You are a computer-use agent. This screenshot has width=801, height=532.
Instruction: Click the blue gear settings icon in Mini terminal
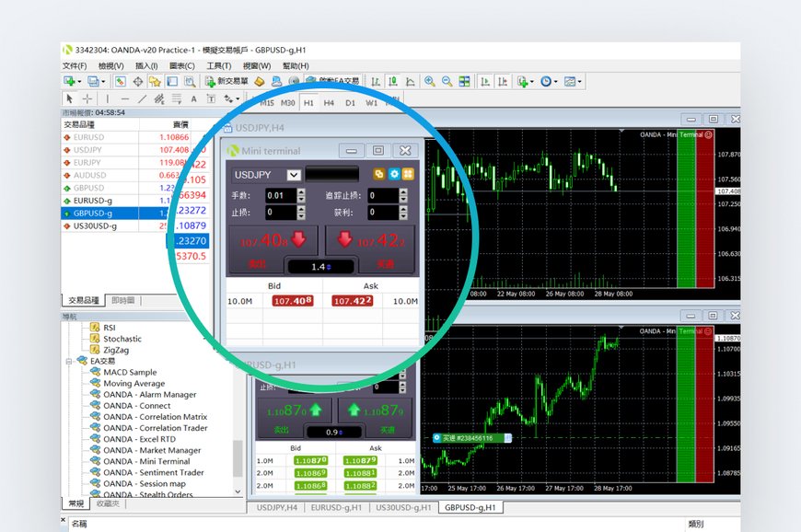[x=393, y=174]
